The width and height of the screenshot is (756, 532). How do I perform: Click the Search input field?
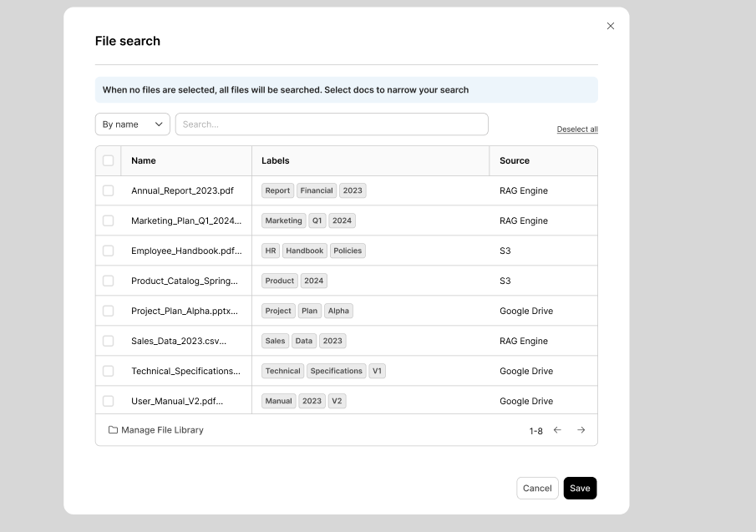[332, 124]
